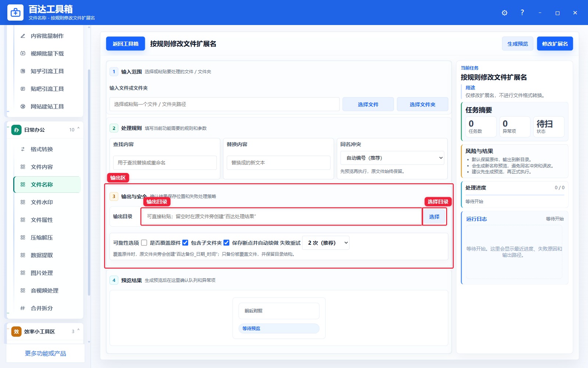
Task: Open the 同名冲突 自动编号 dropdown
Action: [392, 158]
